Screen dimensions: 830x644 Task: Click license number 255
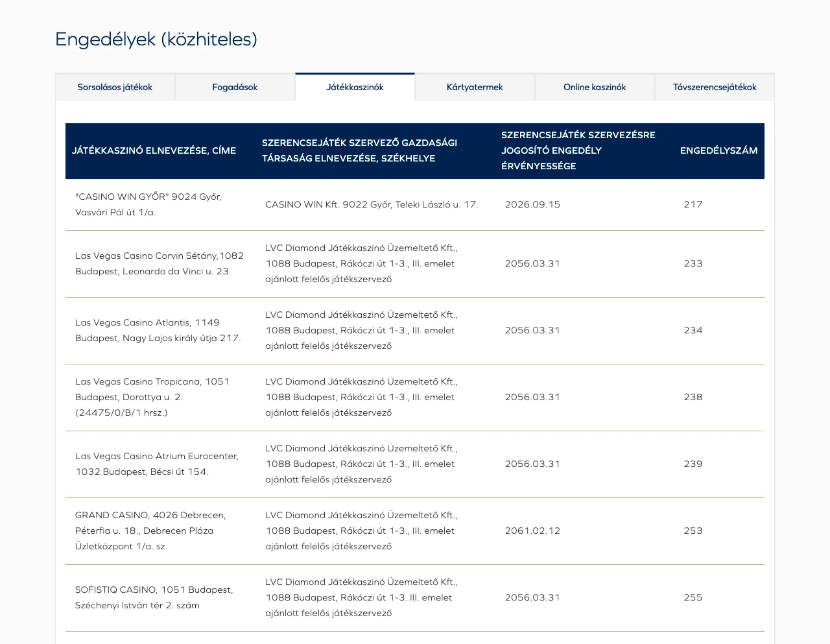coord(693,598)
